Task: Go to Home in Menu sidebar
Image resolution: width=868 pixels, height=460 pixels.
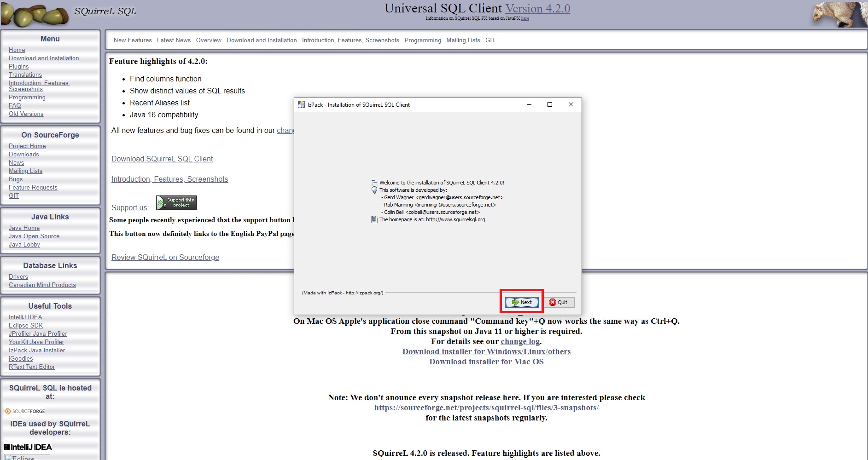Action: [17, 50]
